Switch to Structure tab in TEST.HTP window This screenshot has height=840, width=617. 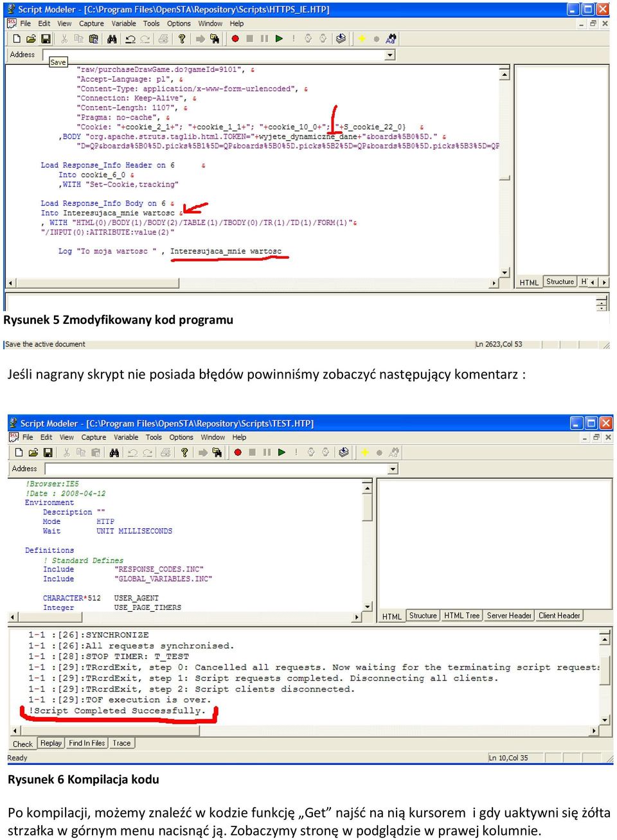(423, 616)
